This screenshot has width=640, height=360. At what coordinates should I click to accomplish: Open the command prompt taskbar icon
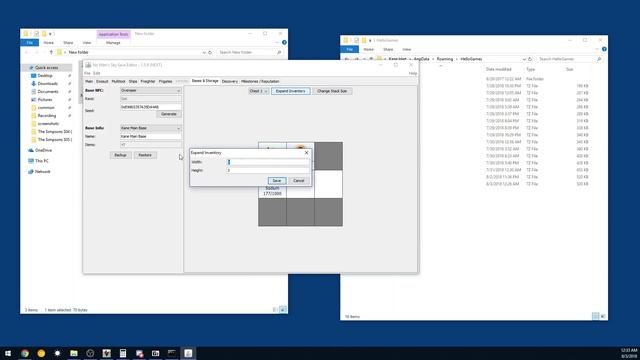pyautogui.click(x=172, y=353)
